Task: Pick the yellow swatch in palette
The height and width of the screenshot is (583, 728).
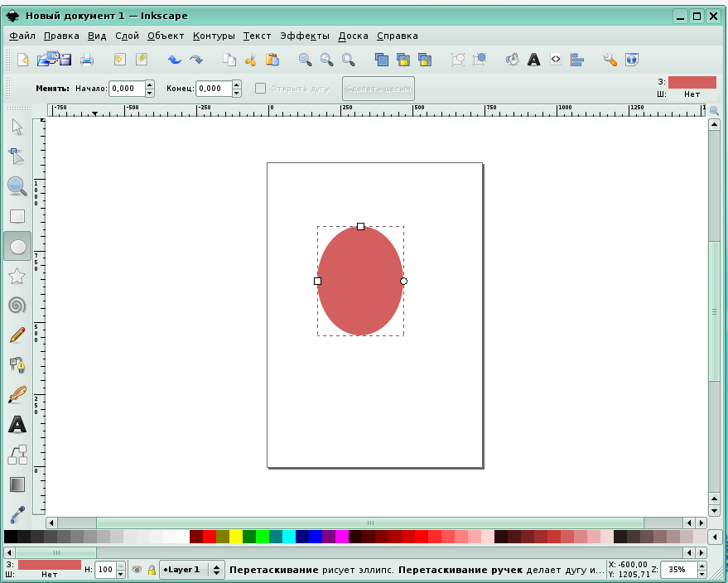Action: coord(236,537)
